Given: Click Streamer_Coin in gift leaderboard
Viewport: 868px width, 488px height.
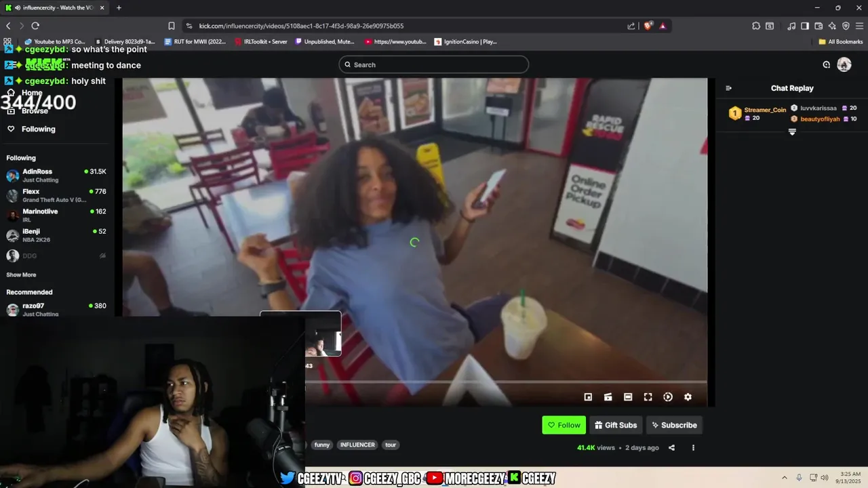Looking at the screenshot, I should coord(765,110).
